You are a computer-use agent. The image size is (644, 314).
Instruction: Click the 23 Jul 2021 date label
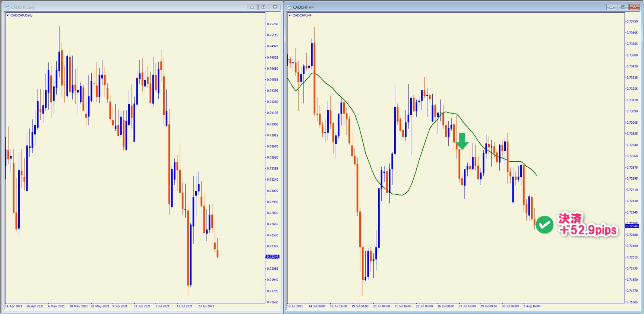tap(206, 306)
